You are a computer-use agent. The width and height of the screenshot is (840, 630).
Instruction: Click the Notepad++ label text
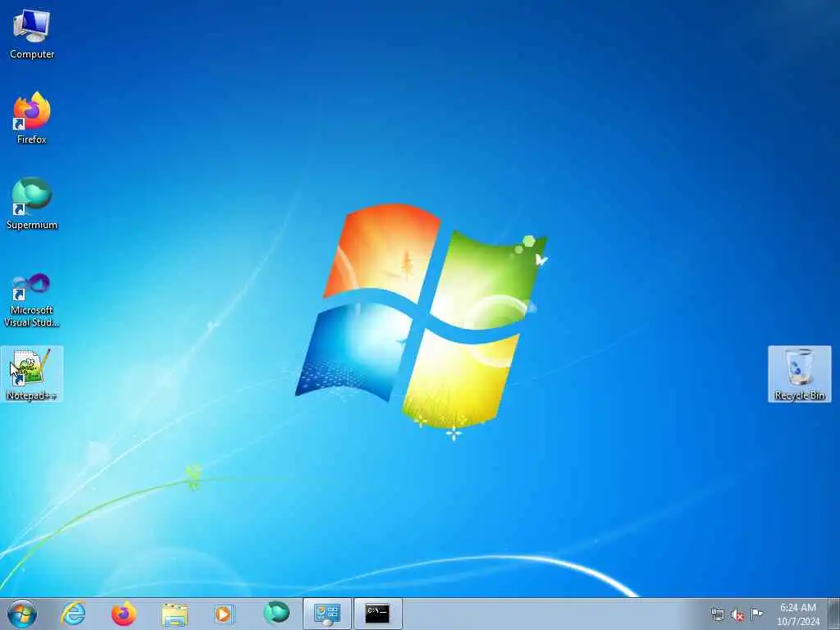(x=32, y=396)
